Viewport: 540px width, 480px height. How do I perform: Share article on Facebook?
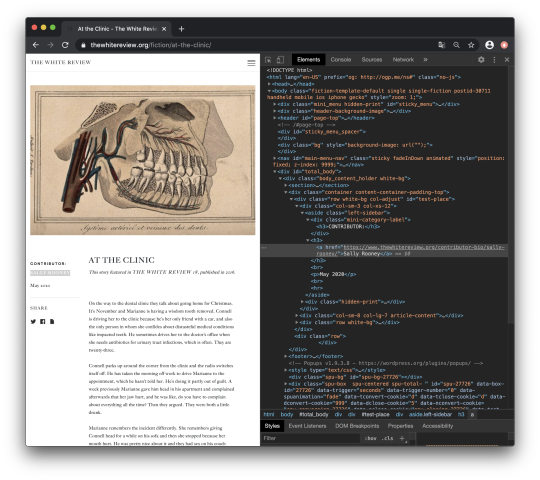click(43, 322)
